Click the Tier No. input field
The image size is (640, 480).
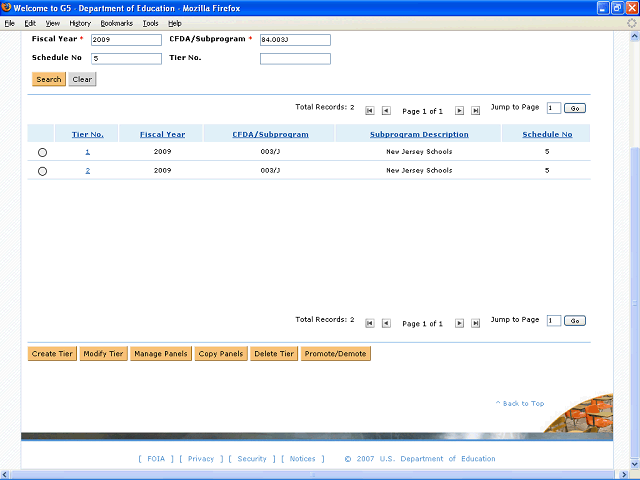(x=295, y=59)
